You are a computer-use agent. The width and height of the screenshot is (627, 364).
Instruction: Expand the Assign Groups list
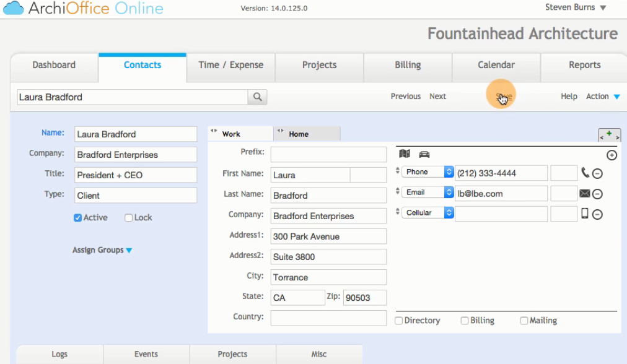[102, 250]
